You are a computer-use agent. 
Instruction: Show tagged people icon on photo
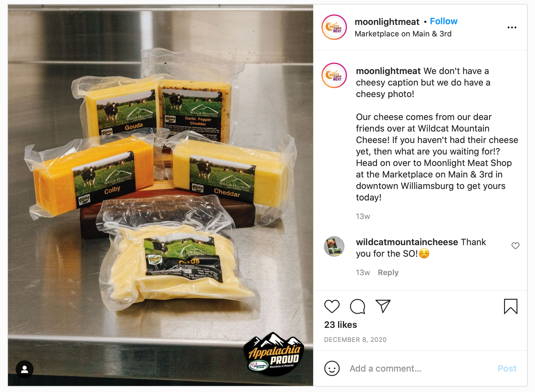pyautogui.click(x=25, y=369)
